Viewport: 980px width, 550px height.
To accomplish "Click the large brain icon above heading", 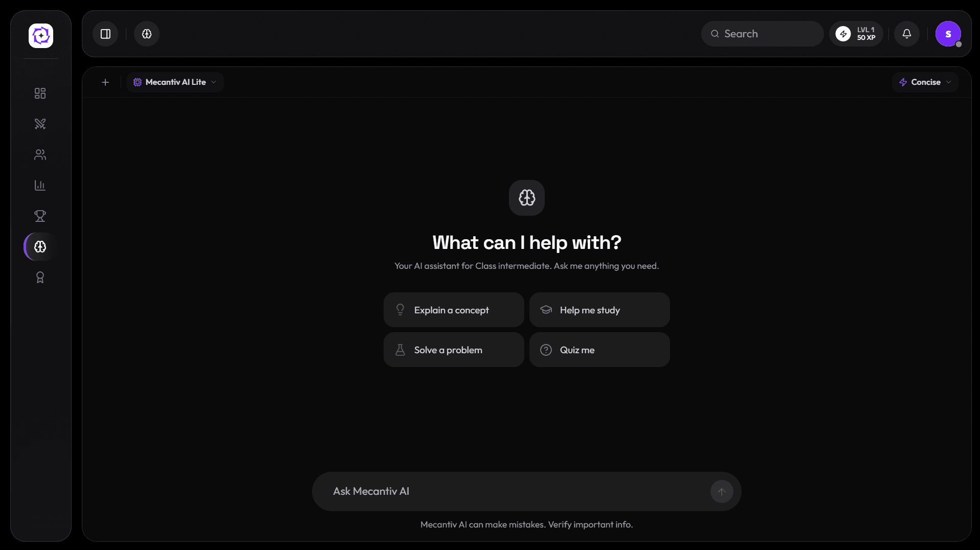I will tap(526, 198).
